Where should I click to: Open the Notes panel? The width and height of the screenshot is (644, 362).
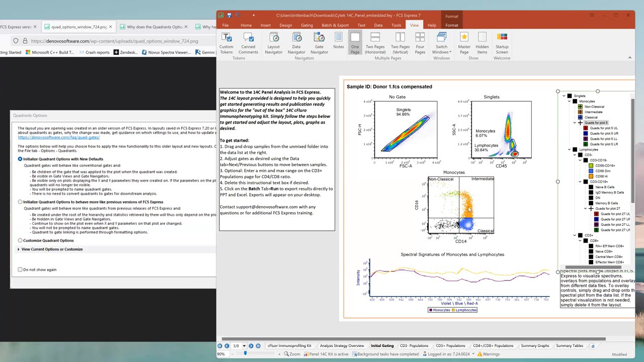[x=339, y=41]
